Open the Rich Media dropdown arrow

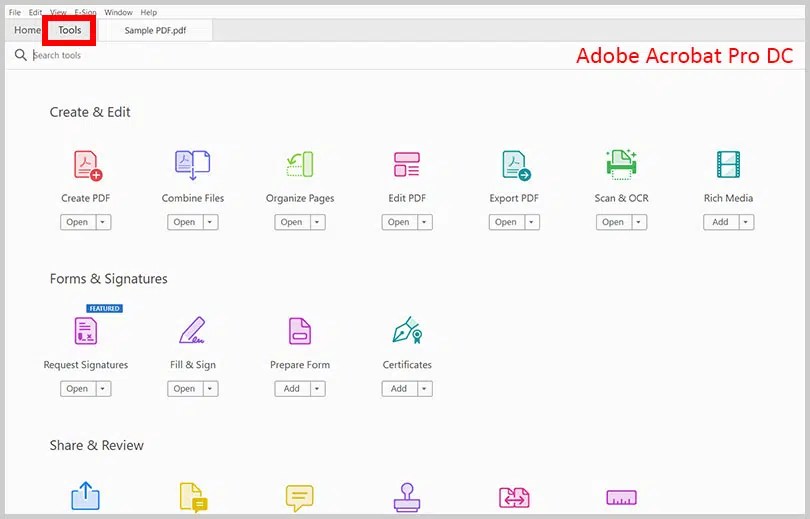click(746, 222)
